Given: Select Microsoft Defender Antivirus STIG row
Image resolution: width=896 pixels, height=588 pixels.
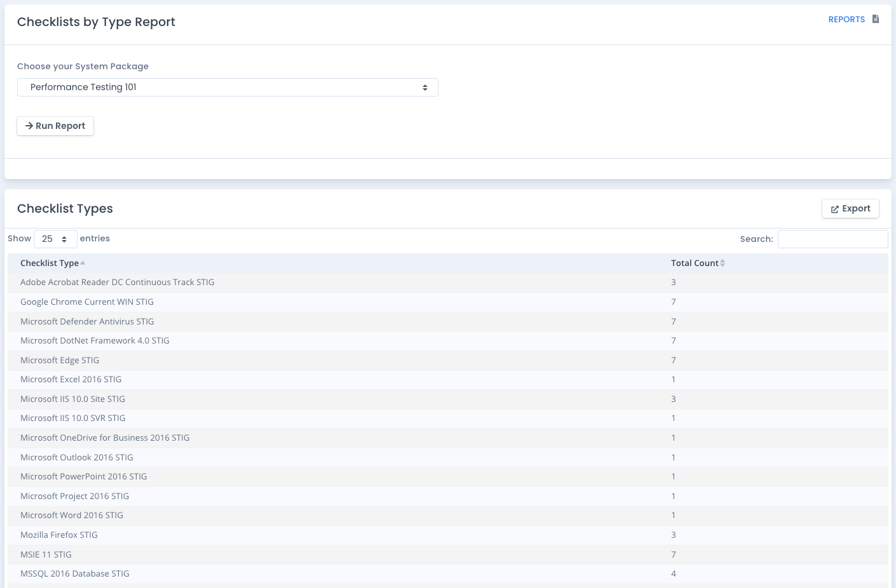Looking at the screenshot, I should coord(448,322).
